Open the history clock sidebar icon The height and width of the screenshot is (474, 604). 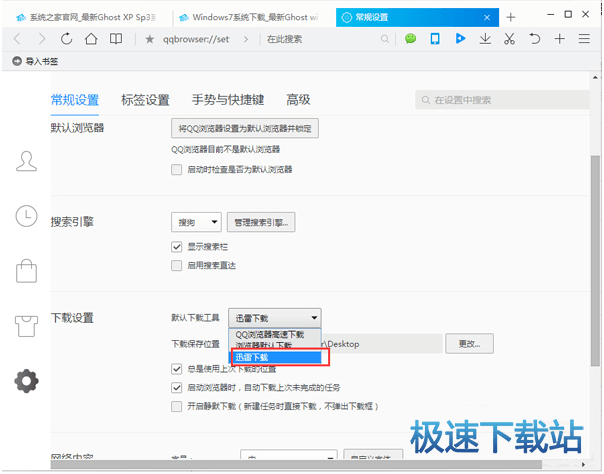(26, 216)
